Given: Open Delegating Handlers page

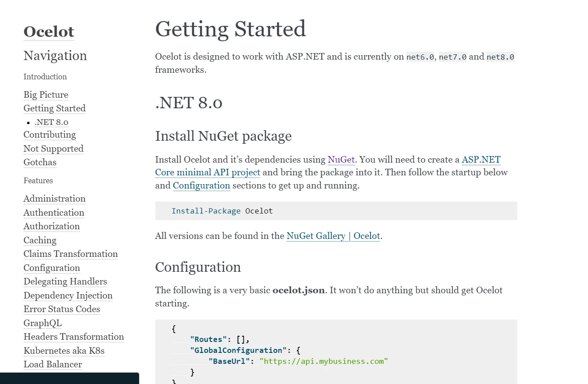Looking at the screenshot, I should tap(65, 281).
